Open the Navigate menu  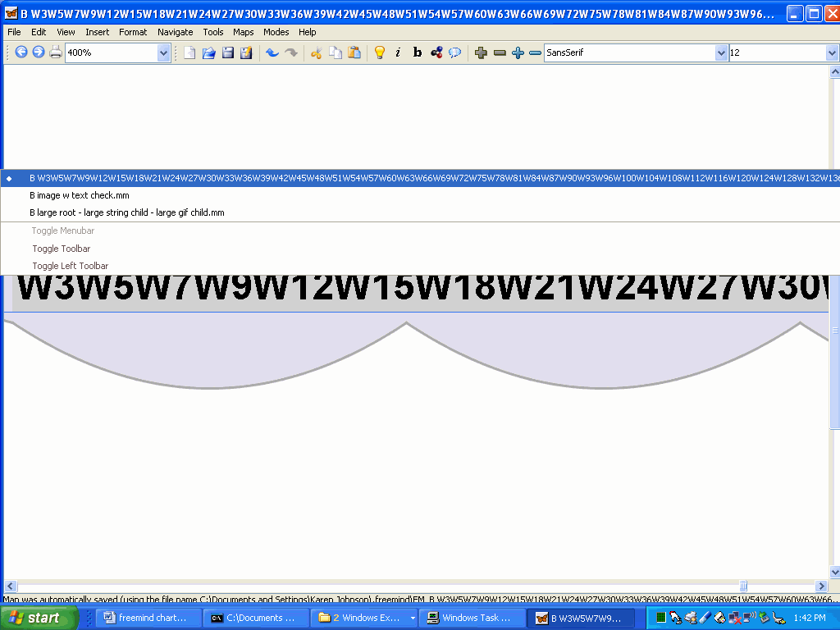tap(176, 32)
